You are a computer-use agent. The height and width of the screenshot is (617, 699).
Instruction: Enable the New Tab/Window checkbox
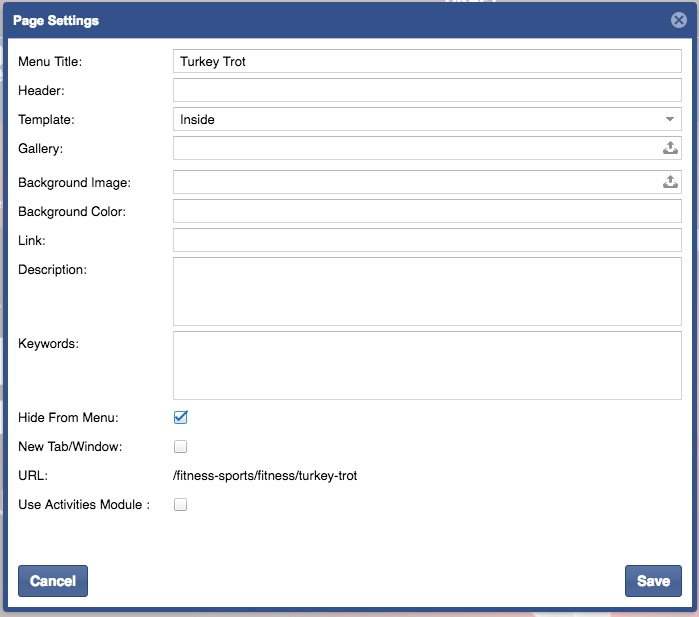click(x=181, y=446)
